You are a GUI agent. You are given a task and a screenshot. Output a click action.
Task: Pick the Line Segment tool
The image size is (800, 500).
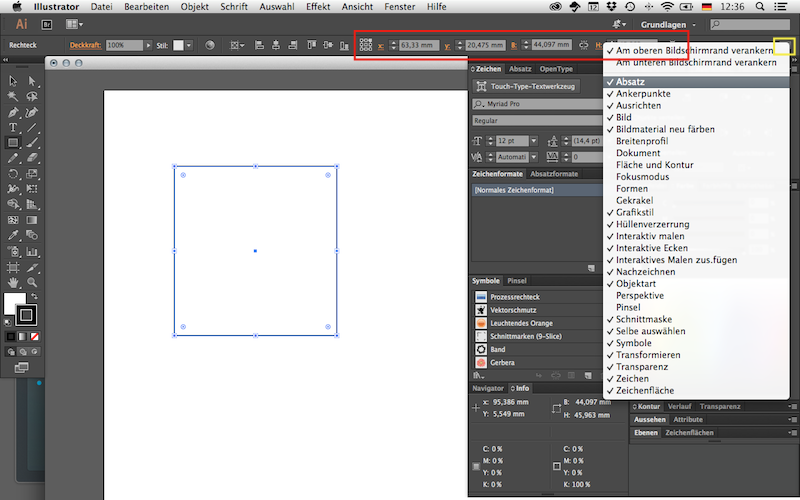point(32,128)
